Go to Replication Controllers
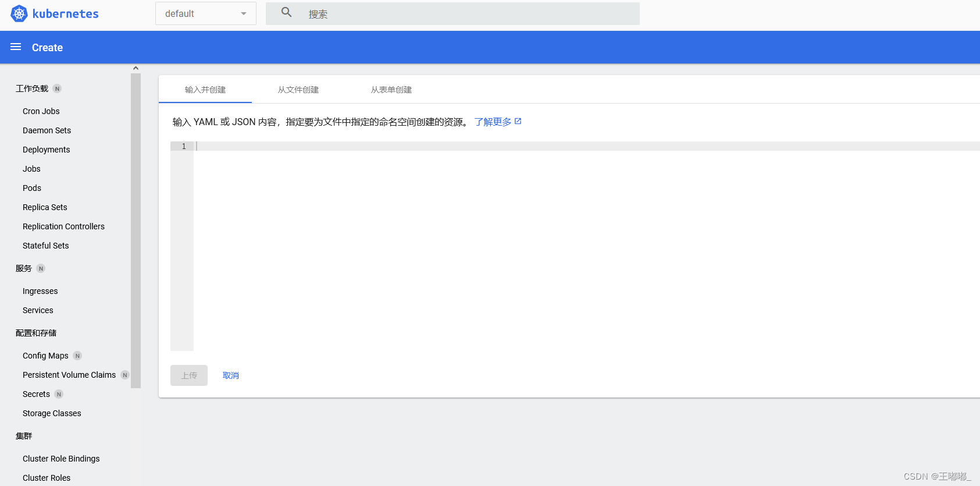The image size is (980, 486). 63,226
